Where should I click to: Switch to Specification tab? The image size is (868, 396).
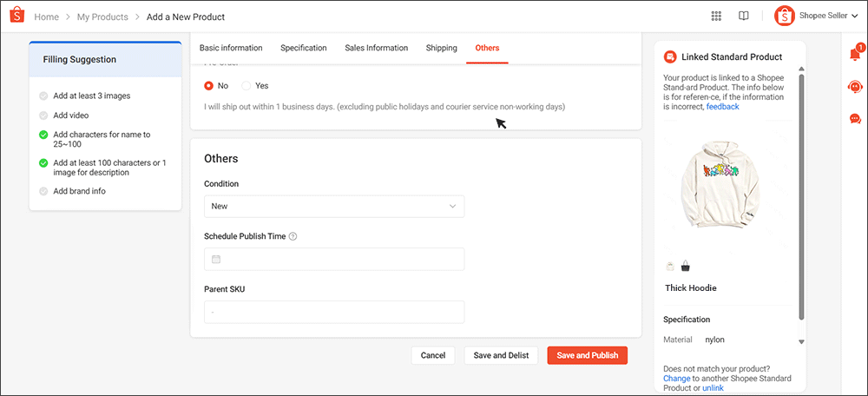[x=303, y=48]
